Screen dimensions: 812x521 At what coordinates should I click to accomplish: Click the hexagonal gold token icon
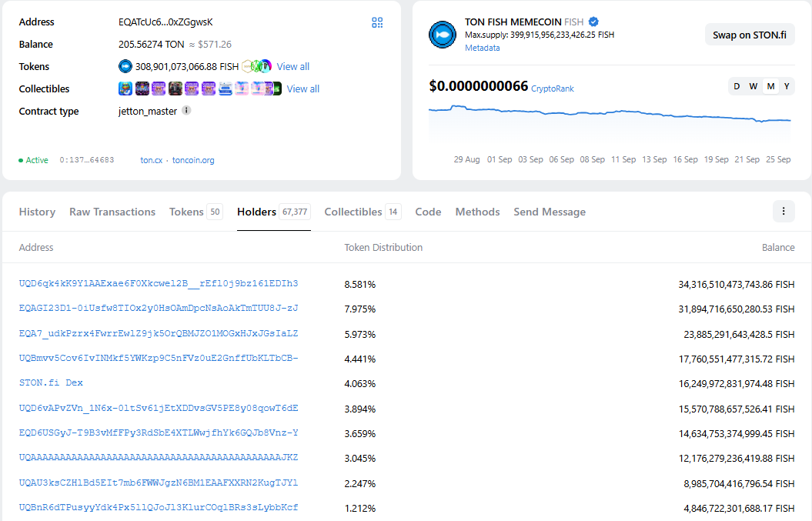(247, 66)
